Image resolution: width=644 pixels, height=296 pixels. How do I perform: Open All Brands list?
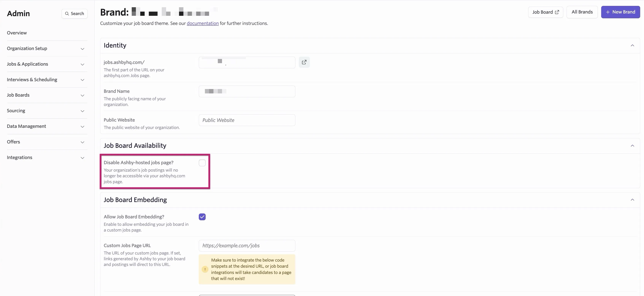pos(582,12)
